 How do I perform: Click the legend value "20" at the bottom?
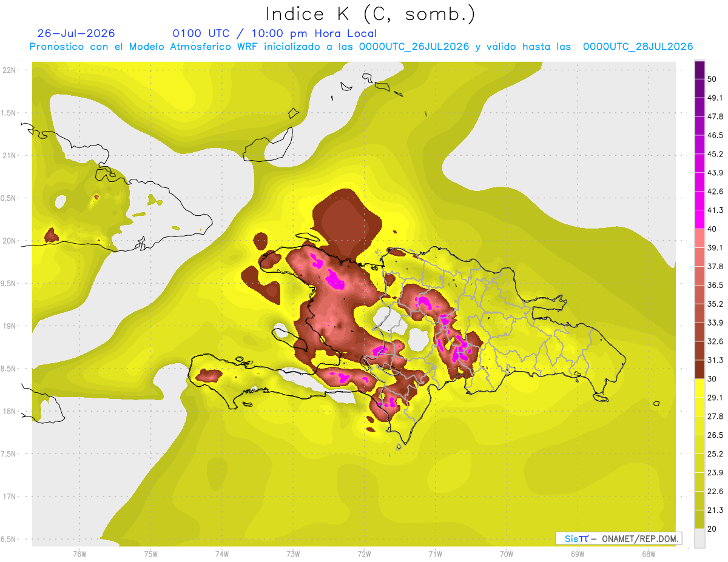pos(712,529)
